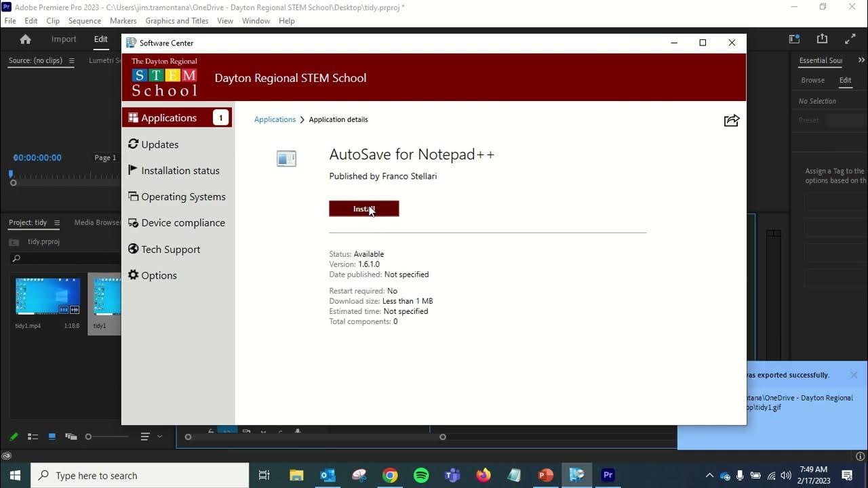Click the Premiere Quick Export icon
Viewport: 868px width, 488px height.
pyautogui.click(x=822, y=39)
